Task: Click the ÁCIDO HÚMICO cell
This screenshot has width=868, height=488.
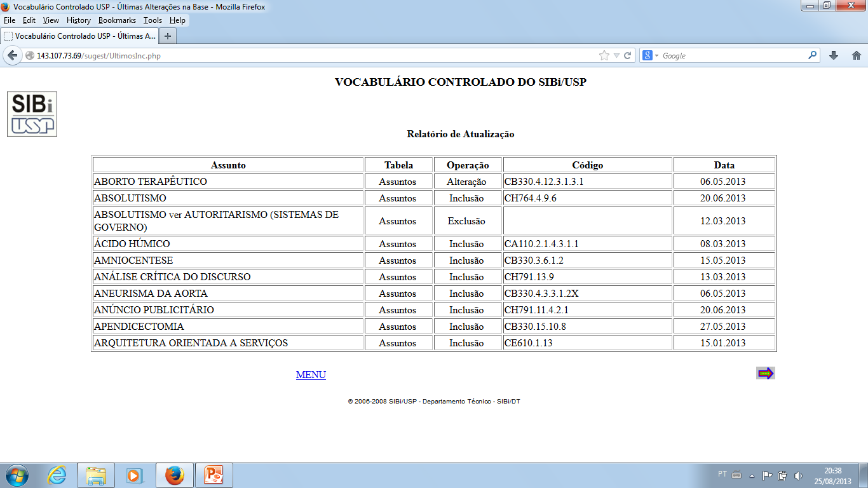Action: (228, 244)
